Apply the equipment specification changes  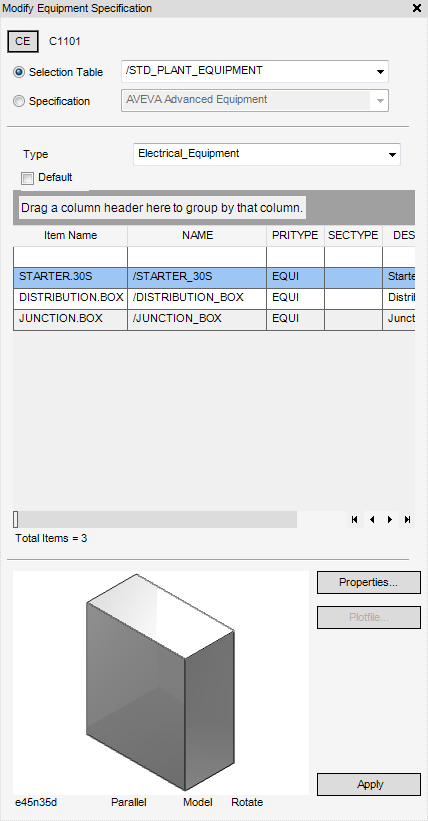point(368,784)
